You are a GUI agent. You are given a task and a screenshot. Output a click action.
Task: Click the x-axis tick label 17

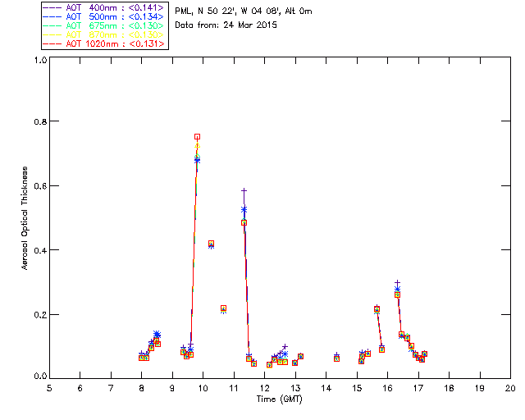click(x=418, y=389)
